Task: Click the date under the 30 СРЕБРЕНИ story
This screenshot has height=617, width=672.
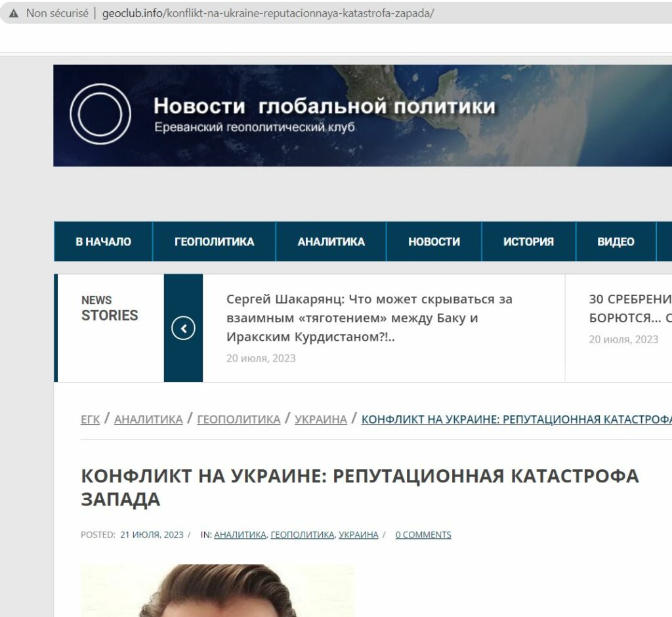Action: (x=623, y=339)
